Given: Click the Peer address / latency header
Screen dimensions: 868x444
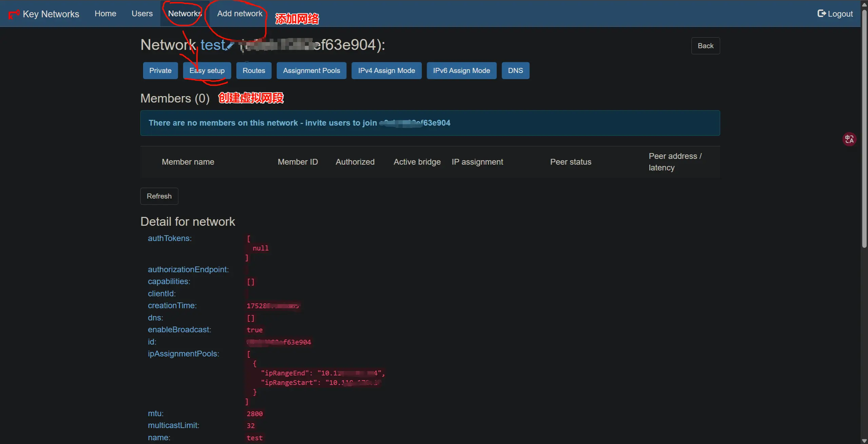Looking at the screenshot, I should coord(675,162).
